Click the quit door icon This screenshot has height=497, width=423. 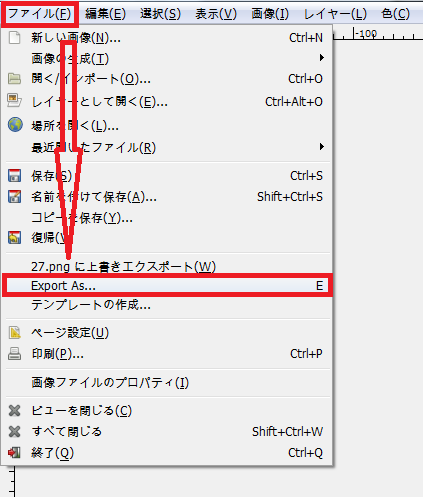point(14,452)
